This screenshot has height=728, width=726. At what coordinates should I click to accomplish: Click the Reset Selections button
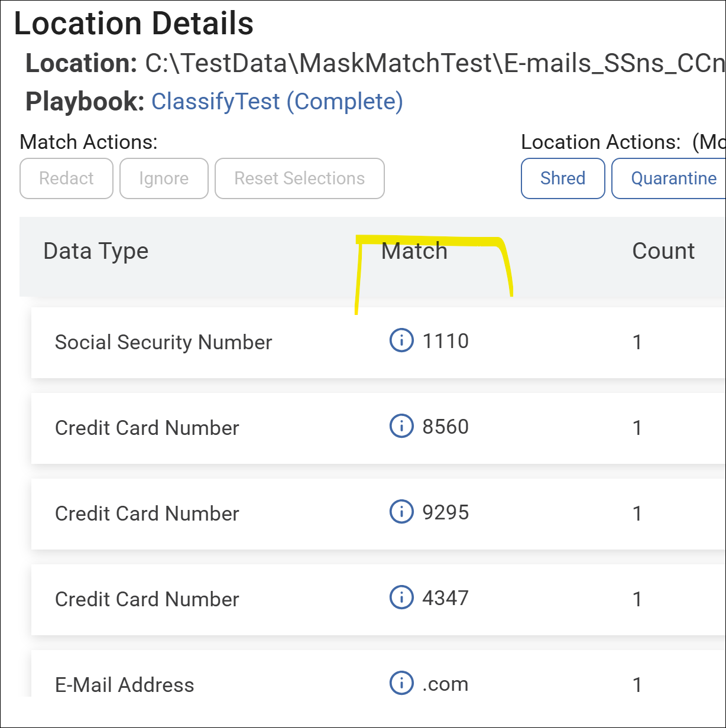pos(299,178)
